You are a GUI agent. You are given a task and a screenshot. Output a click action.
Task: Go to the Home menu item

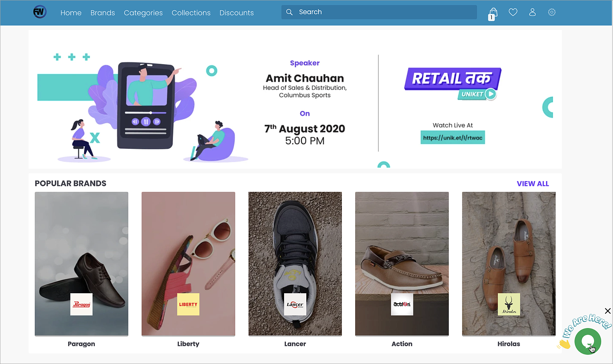(x=71, y=13)
